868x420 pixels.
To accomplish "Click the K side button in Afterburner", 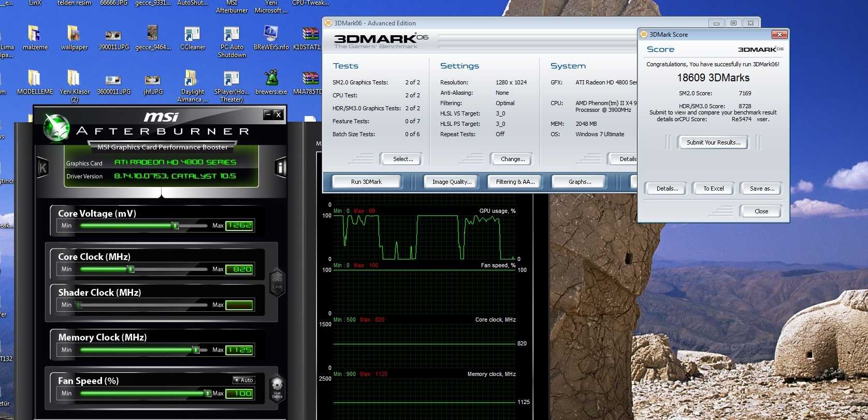I will click(x=43, y=167).
